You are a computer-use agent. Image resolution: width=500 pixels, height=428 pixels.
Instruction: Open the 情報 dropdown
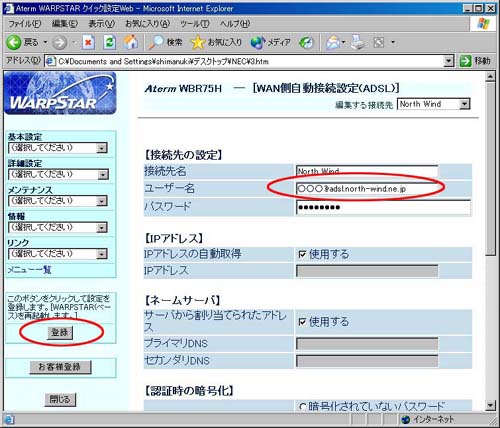pyautogui.click(x=58, y=227)
